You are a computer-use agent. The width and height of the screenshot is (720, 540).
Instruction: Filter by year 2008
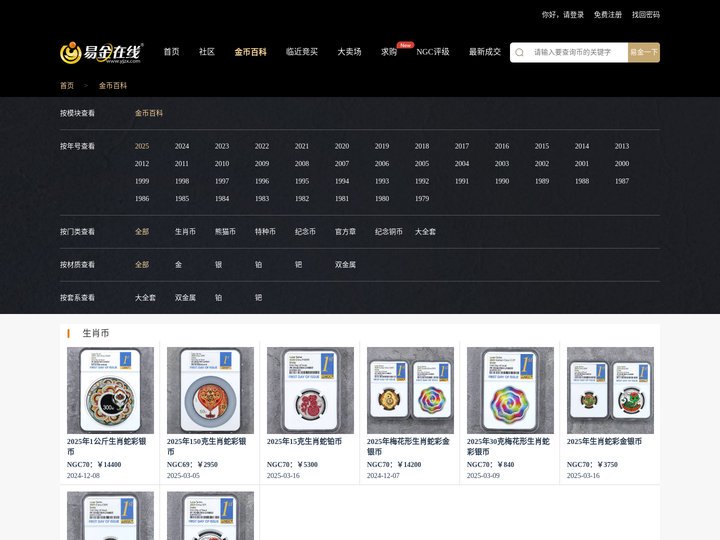pyautogui.click(x=302, y=163)
